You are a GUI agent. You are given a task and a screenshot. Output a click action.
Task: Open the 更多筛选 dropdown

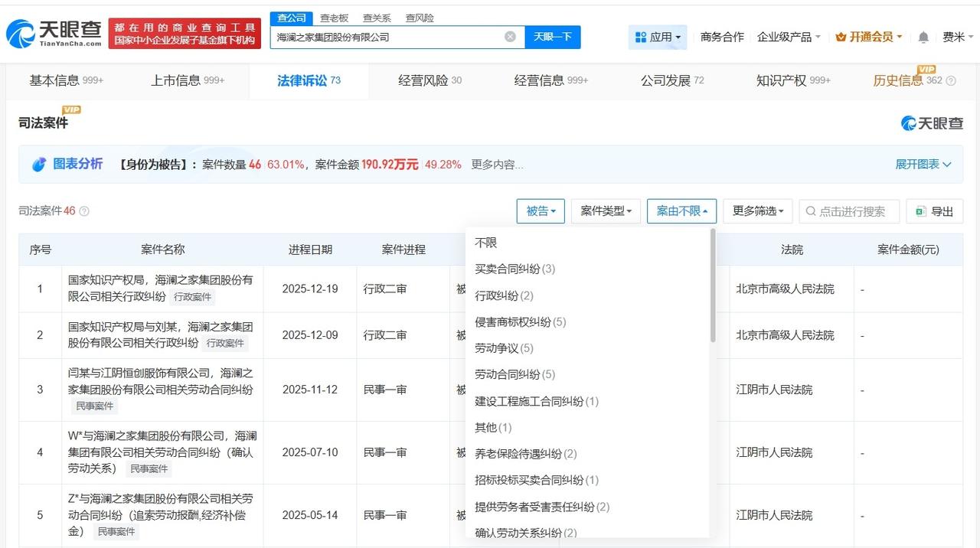pyautogui.click(x=757, y=211)
